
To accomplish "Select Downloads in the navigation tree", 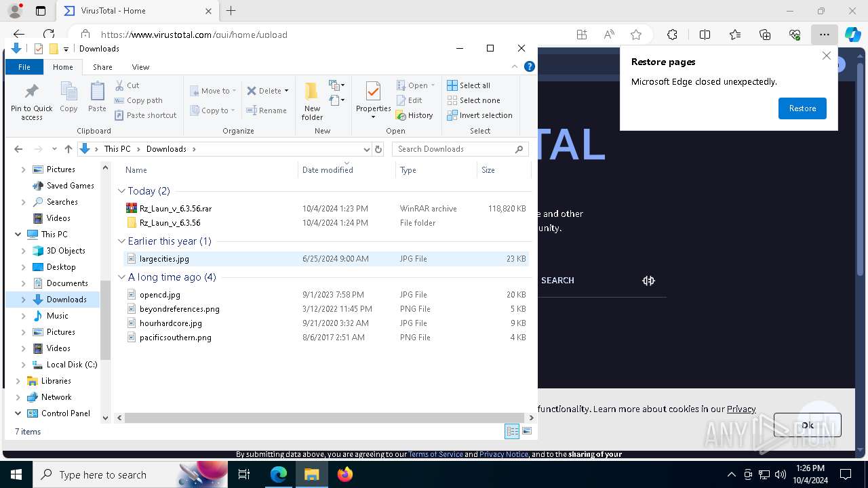I will 66,300.
